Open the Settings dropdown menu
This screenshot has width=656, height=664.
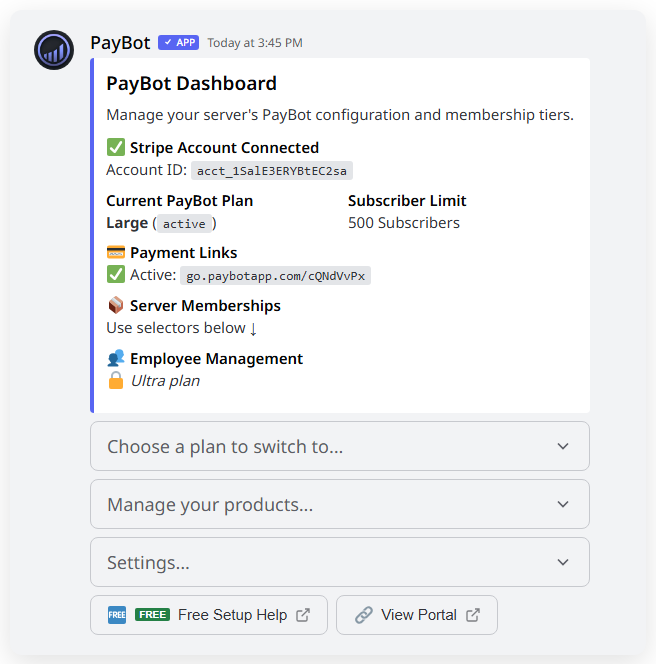pyautogui.click(x=340, y=563)
